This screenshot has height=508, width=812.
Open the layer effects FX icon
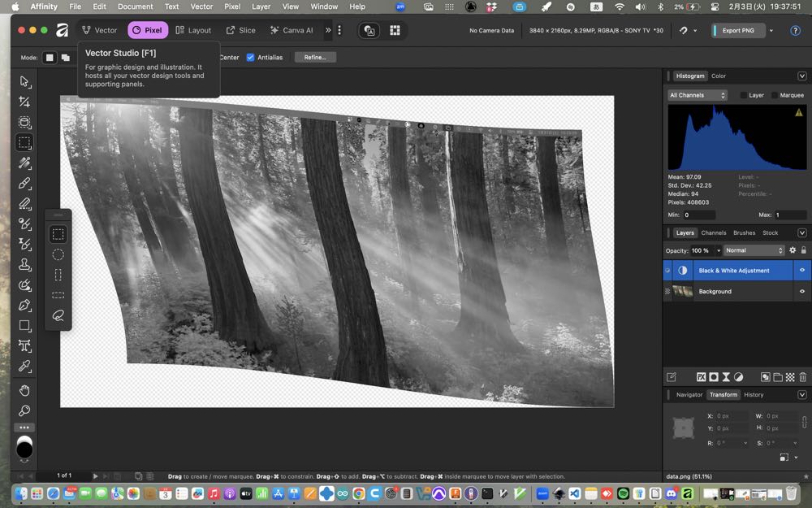coord(701,377)
